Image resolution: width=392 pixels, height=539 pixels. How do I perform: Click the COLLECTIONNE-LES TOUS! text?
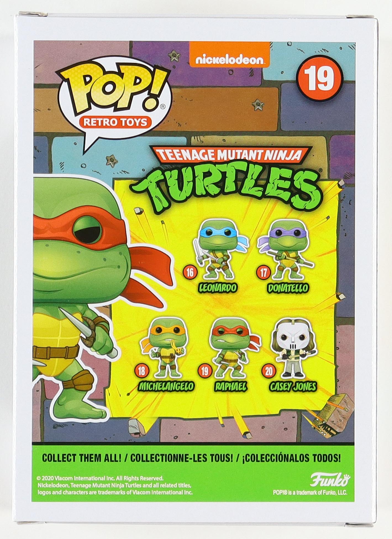[x=180, y=458]
